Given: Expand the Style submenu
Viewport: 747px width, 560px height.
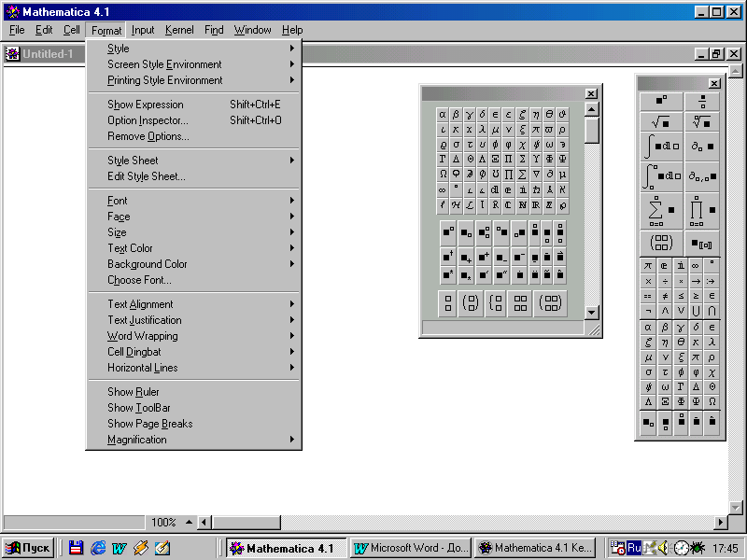Looking at the screenshot, I should click(193, 49).
